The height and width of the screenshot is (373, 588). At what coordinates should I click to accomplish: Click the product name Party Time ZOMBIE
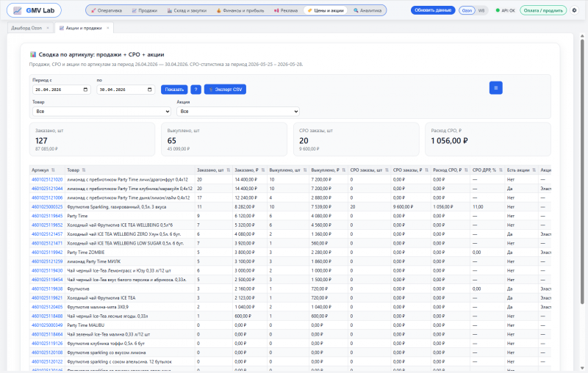pos(85,253)
